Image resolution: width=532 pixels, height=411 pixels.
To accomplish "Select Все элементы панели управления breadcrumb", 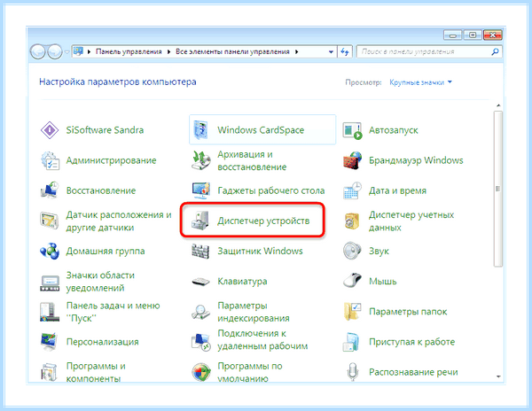I will [x=232, y=52].
